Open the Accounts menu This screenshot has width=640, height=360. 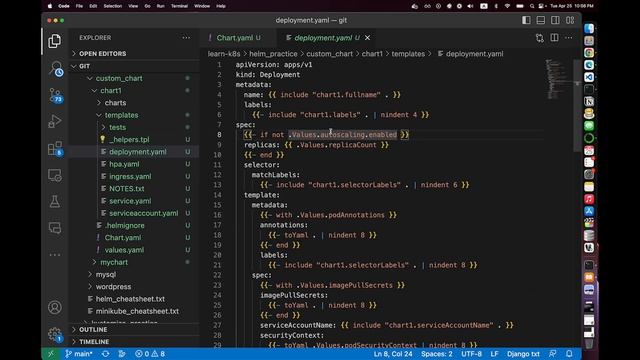[55, 307]
